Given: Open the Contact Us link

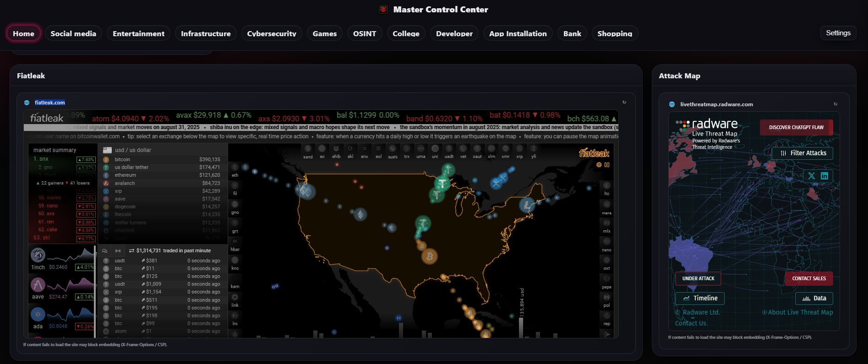Looking at the screenshot, I should pos(690,323).
